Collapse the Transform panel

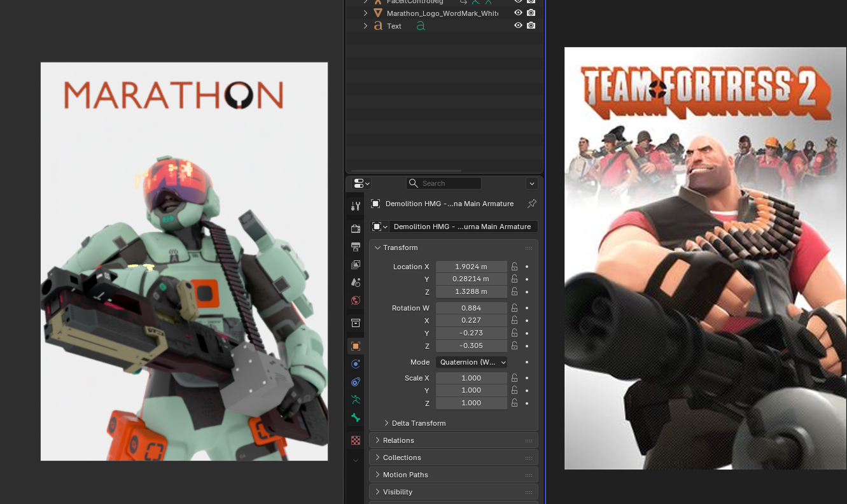click(x=377, y=248)
